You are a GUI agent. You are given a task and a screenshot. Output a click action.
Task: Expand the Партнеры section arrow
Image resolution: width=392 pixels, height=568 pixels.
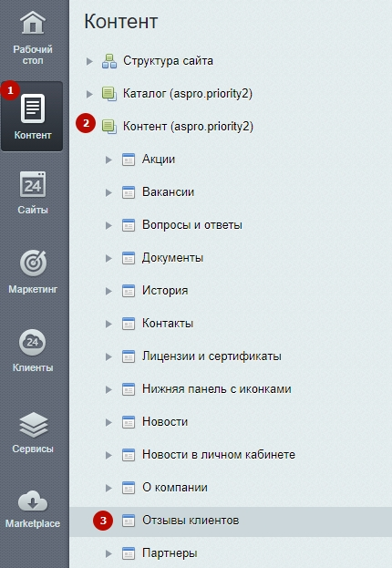(108, 554)
